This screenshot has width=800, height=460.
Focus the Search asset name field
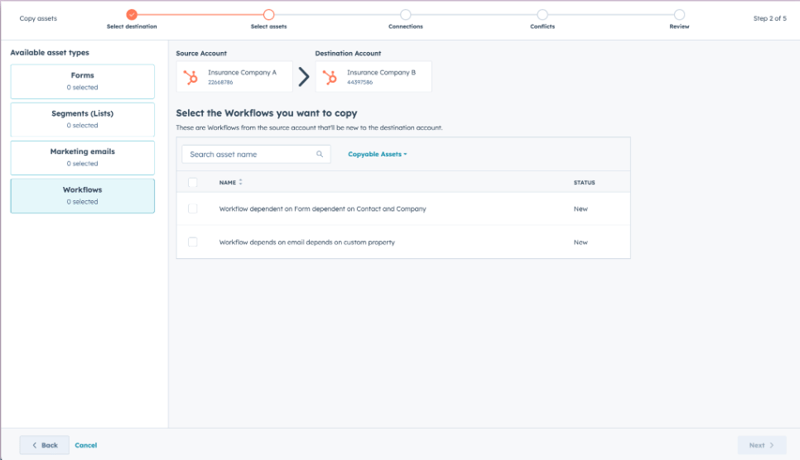click(x=250, y=155)
